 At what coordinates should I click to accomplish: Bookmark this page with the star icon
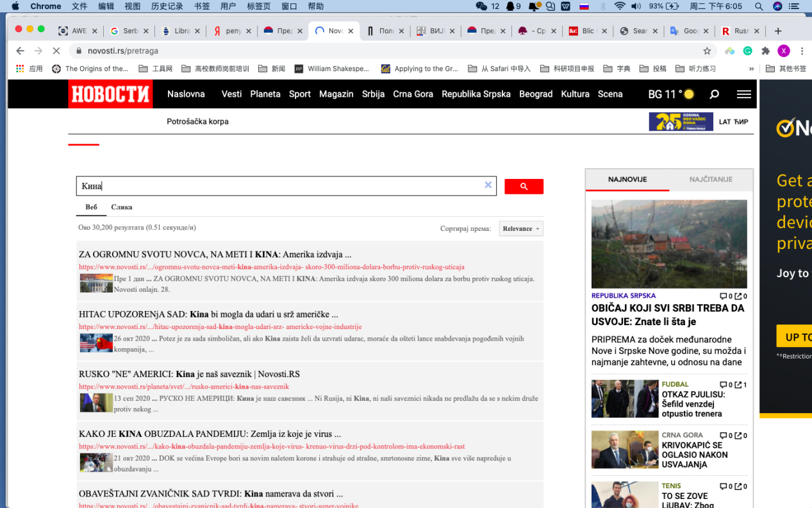707,51
